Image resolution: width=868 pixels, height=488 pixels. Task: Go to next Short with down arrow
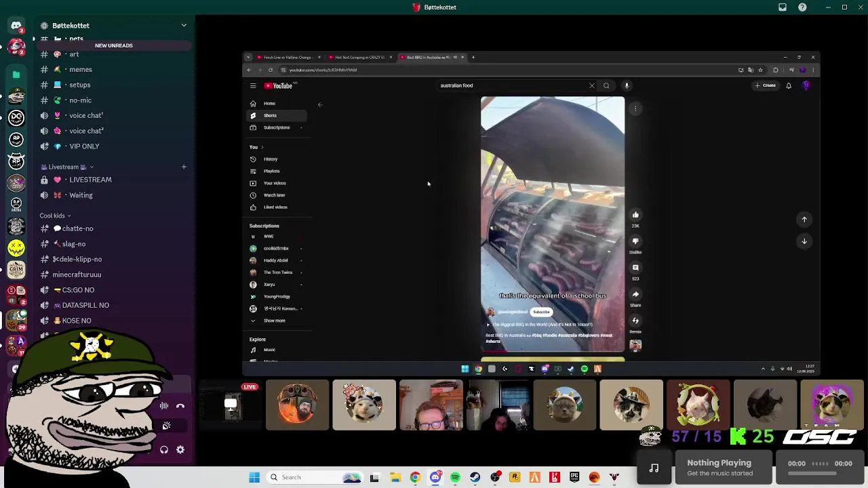(804, 241)
